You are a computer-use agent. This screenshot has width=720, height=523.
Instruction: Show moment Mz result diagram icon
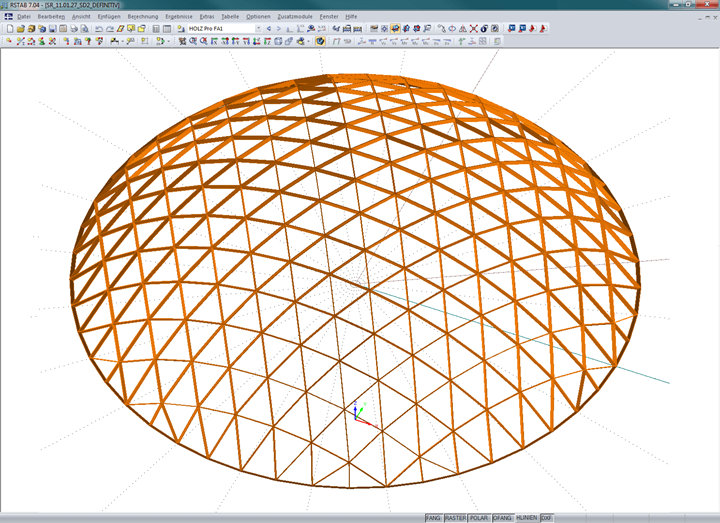pos(425,41)
